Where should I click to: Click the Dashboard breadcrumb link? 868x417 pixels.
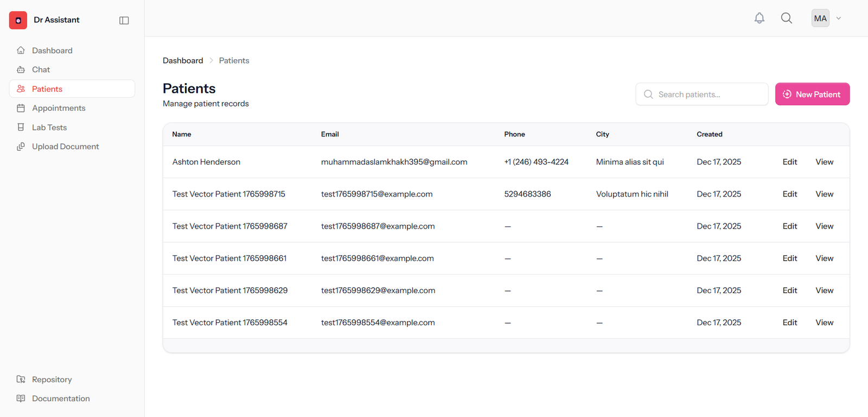pos(183,61)
